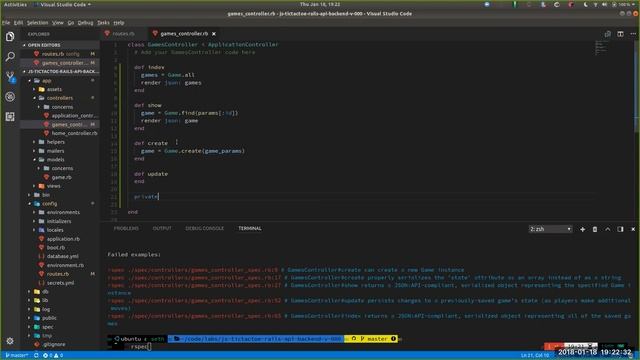
Task: Switch to the PROBLEMS panel tab
Action: [126, 229]
